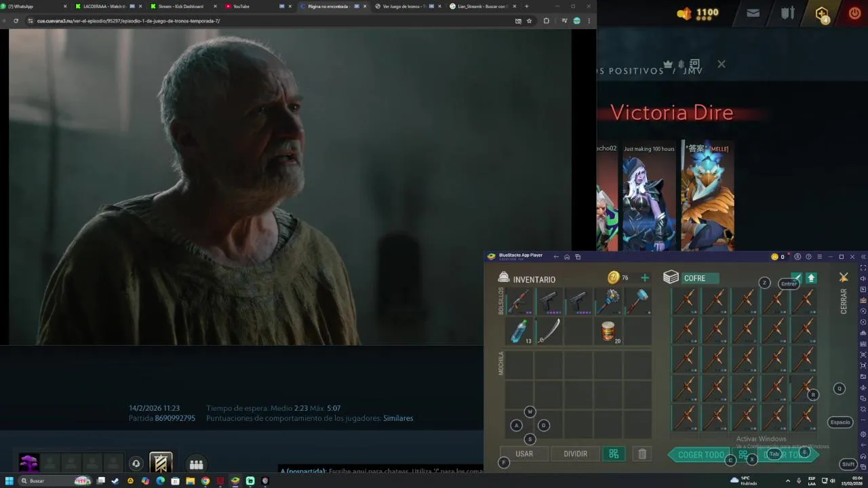The height and width of the screenshot is (488, 868).
Task: Click the chest upgrade arrow icon
Action: tap(811, 278)
